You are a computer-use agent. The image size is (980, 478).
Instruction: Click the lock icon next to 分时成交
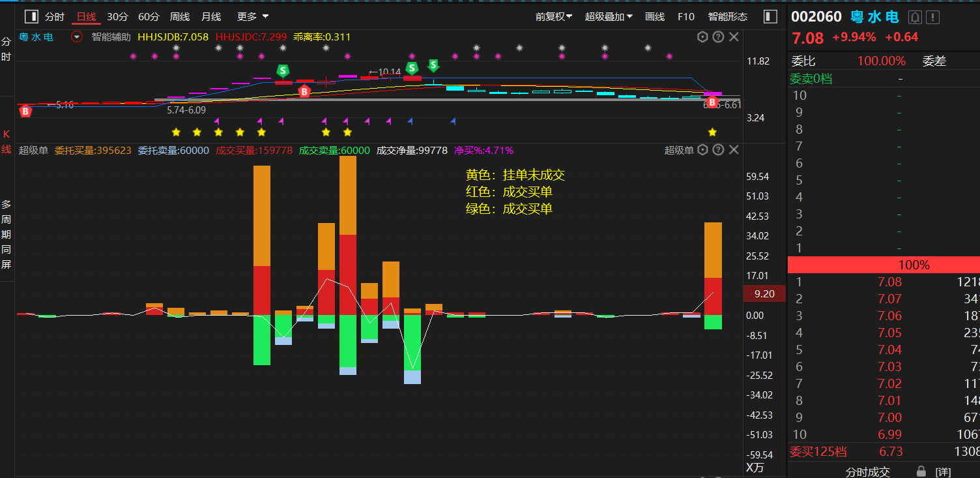coord(921,471)
